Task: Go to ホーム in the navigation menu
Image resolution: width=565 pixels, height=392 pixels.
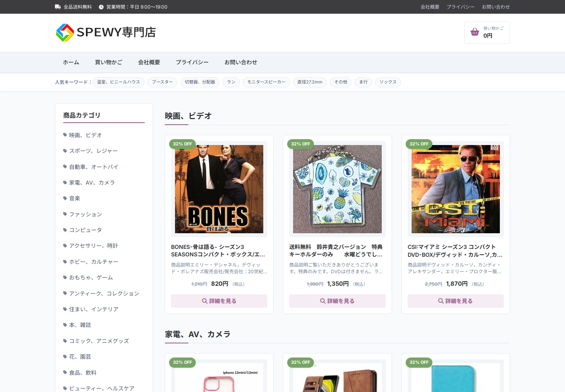Action: pos(71,62)
